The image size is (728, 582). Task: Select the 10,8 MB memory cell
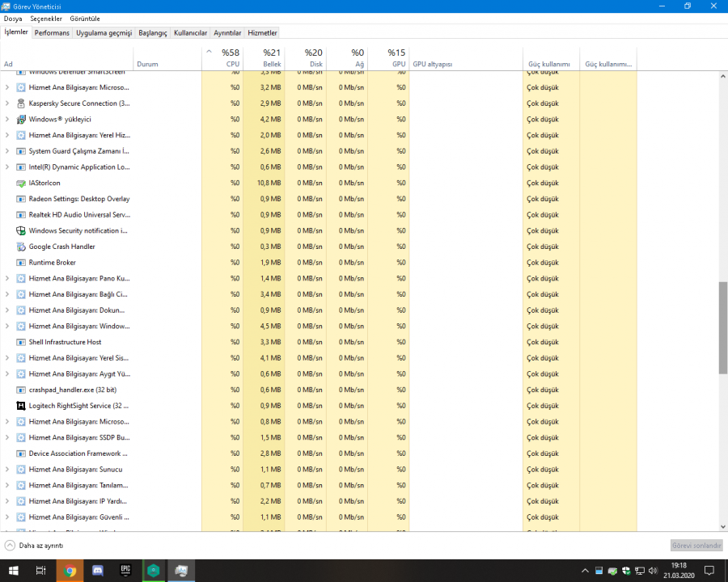click(x=264, y=183)
